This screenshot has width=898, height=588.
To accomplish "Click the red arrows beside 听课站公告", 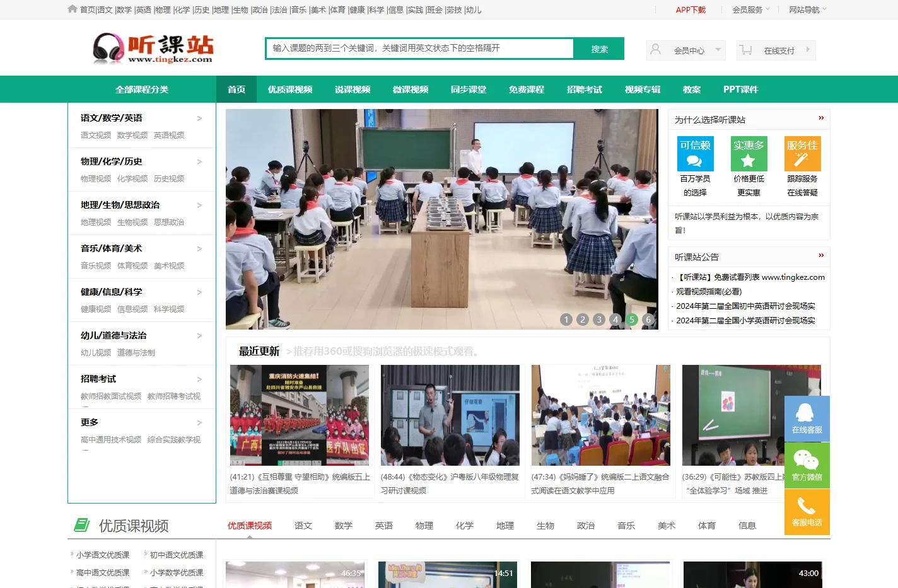I will pos(821,255).
